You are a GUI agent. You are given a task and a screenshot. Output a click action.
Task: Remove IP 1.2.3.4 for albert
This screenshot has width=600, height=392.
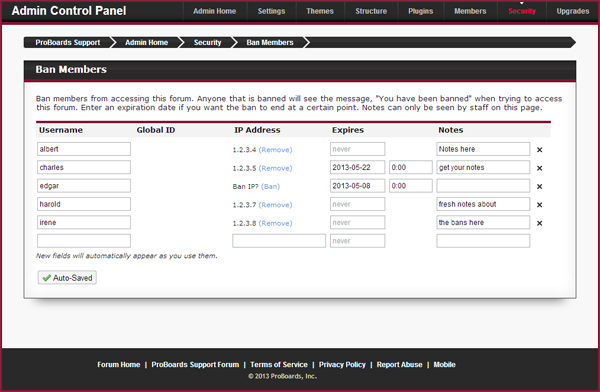[x=276, y=150]
